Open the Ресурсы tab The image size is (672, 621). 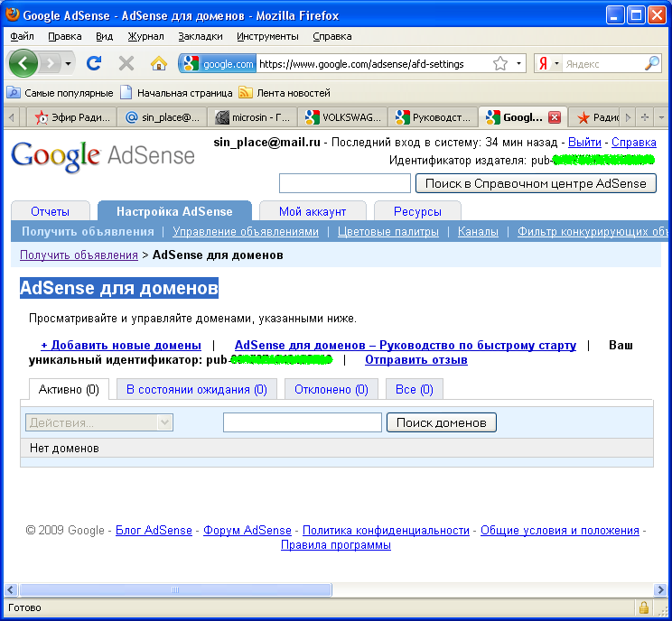[x=417, y=211]
